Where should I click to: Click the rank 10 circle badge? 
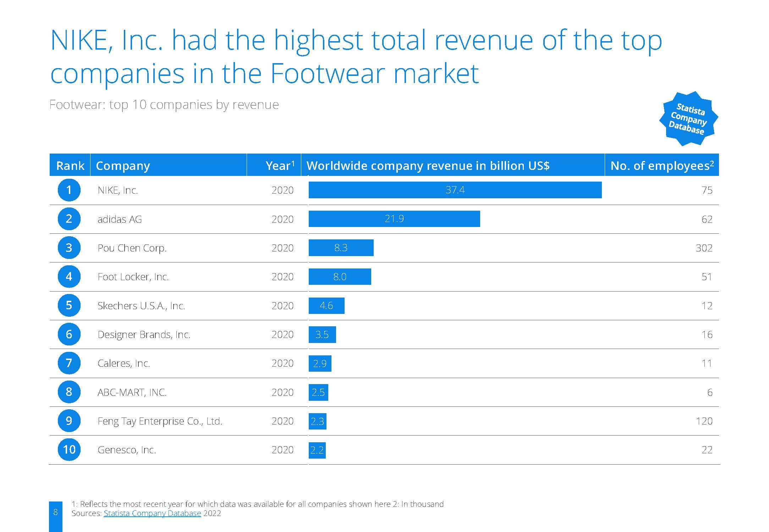click(69, 450)
